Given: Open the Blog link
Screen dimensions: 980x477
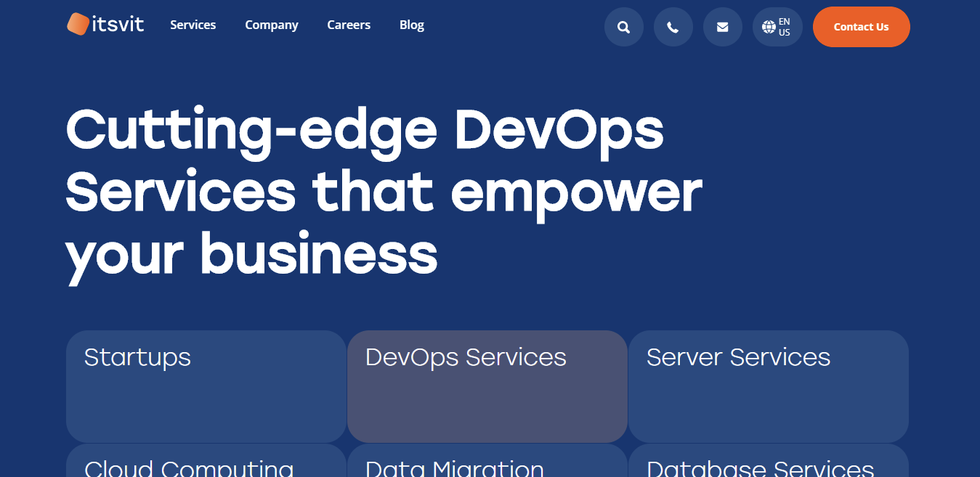Looking at the screenshot, I should pyautogui.click(x=412, y=25).
